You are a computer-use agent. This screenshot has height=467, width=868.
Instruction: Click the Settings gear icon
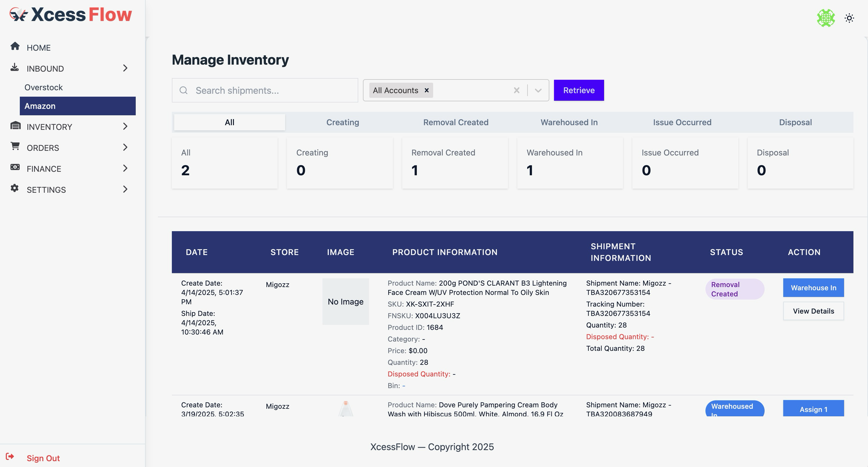[15, 188]
